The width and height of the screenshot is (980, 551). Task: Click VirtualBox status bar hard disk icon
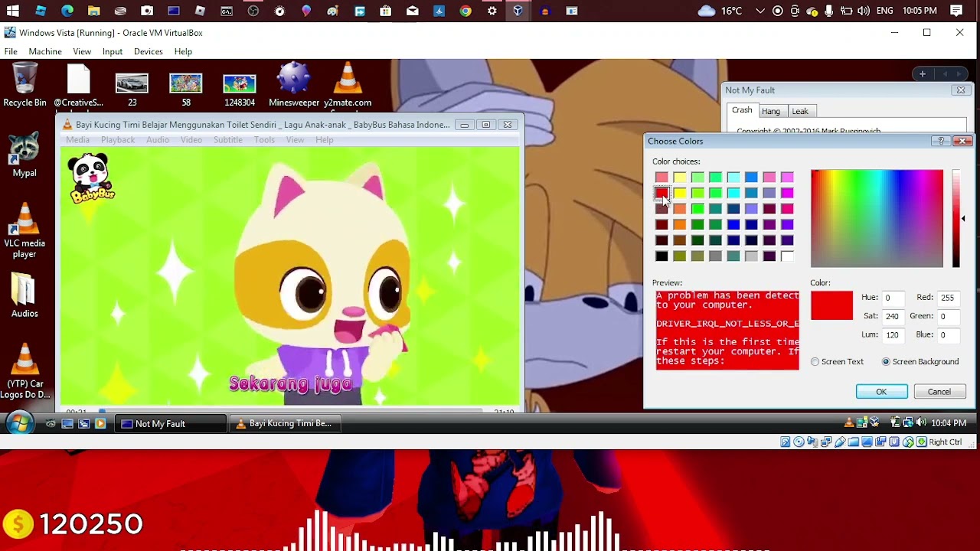click(x=786, y=442)
